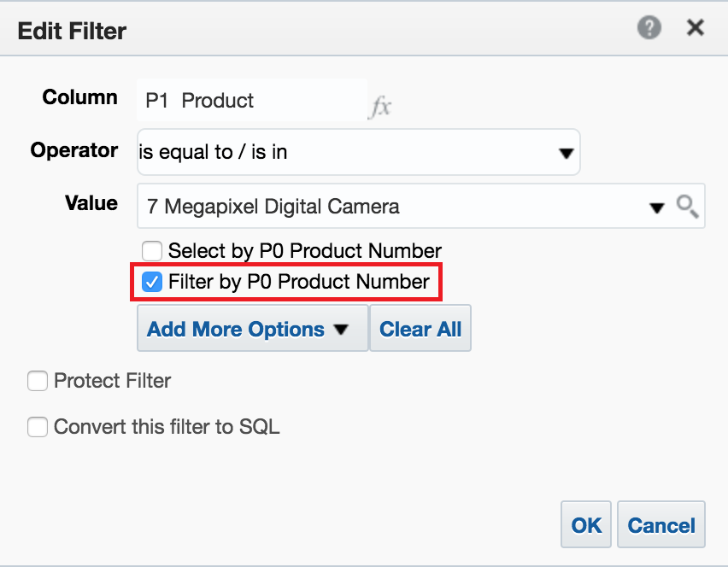Viewport: 728px width, 567px height.
Task: Click the Operator dropdown arrow triangle
Action: pyautogui.click(x=566, y=151)
